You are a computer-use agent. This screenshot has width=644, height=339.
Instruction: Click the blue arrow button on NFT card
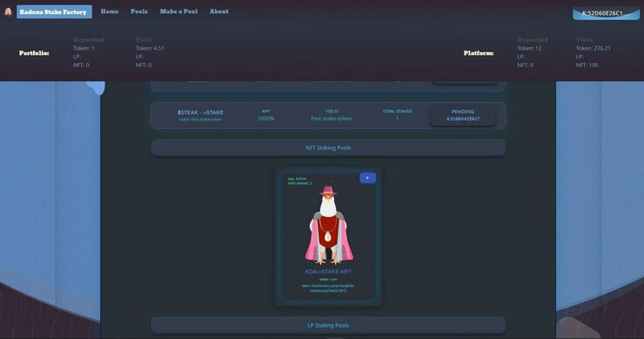(367, 178)
